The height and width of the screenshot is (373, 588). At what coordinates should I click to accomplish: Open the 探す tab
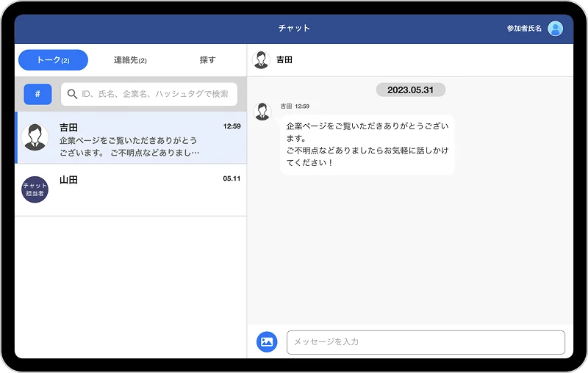pyautogui.click(x=207, y=60)
